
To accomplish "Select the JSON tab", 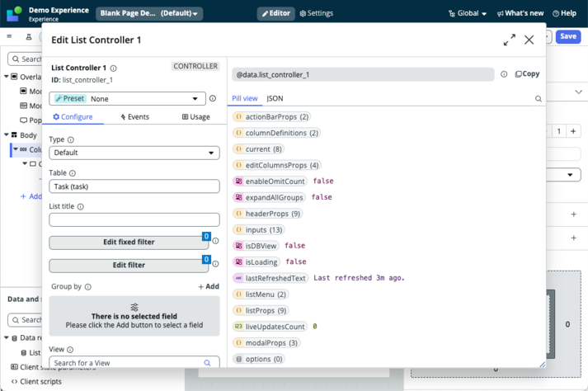I will (275, 99).
